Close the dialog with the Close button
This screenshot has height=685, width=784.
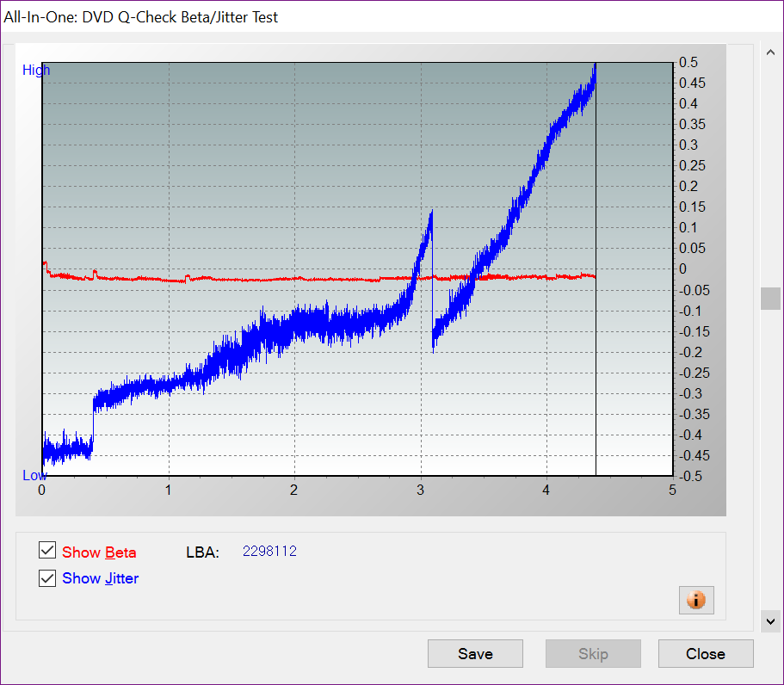pos(705,654)
